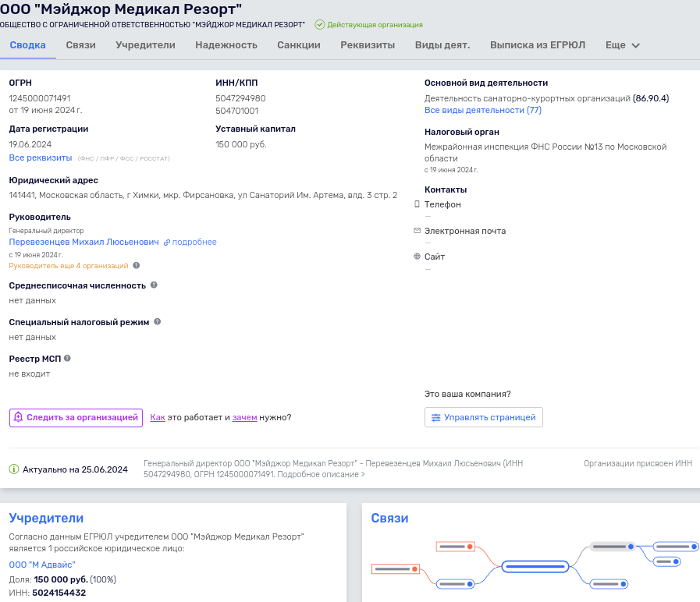Click the Связи section heading
The height and width of the screenshot is (602, 700).
pos(389,518)
